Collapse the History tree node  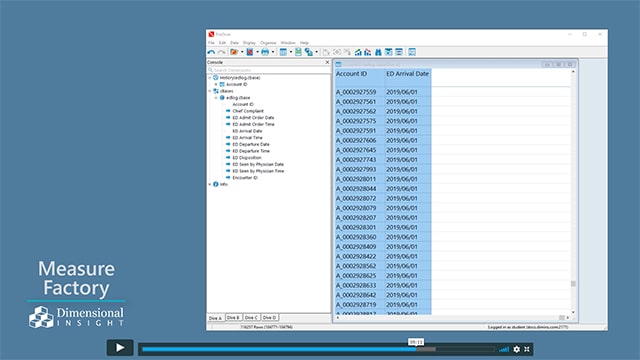click(210, 78)
